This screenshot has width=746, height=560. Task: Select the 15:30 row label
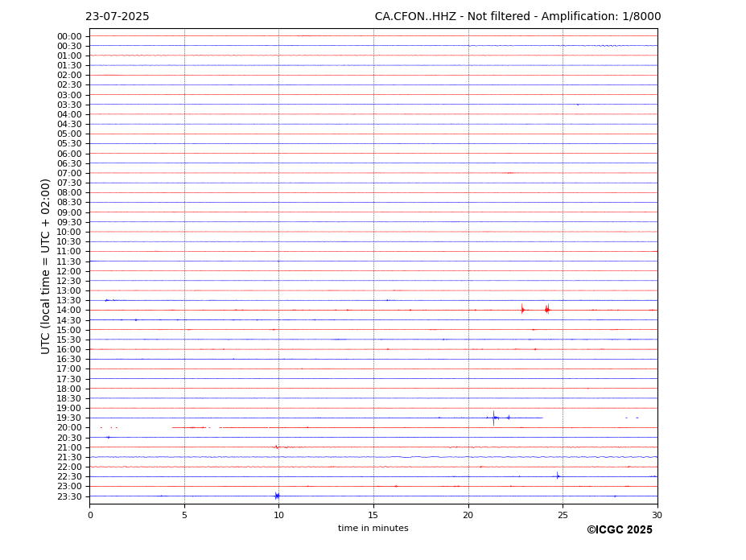click(69, 340)
